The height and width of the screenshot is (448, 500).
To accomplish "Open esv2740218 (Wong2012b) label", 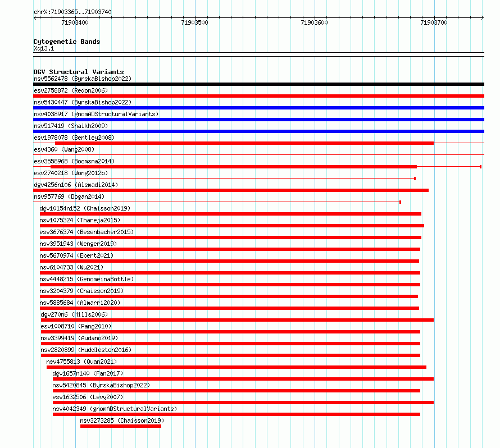I will (x=71, y=173).
